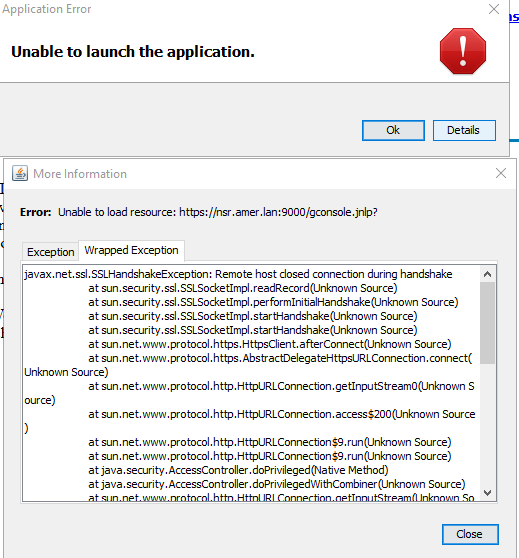Image resolution: width=519 pixels, height=558 pixels.
Task: Click the SSLHandshakeException first line text
Action: tap(238, 274)
